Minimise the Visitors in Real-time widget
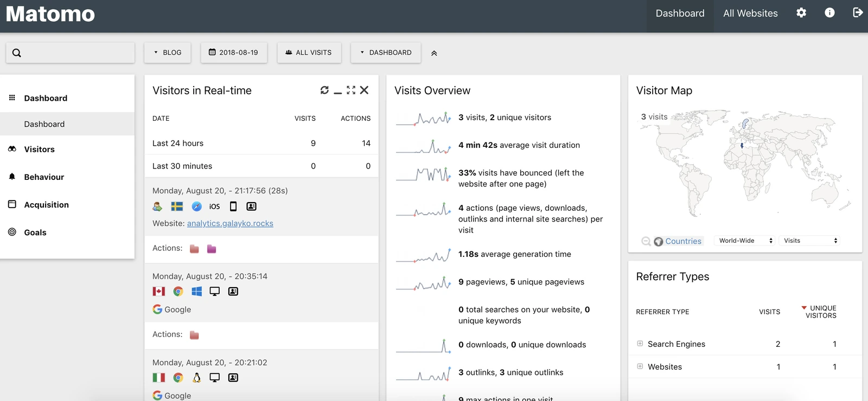Screen dimensions: 868x401 pyautogui.click(x=337, y=92)
